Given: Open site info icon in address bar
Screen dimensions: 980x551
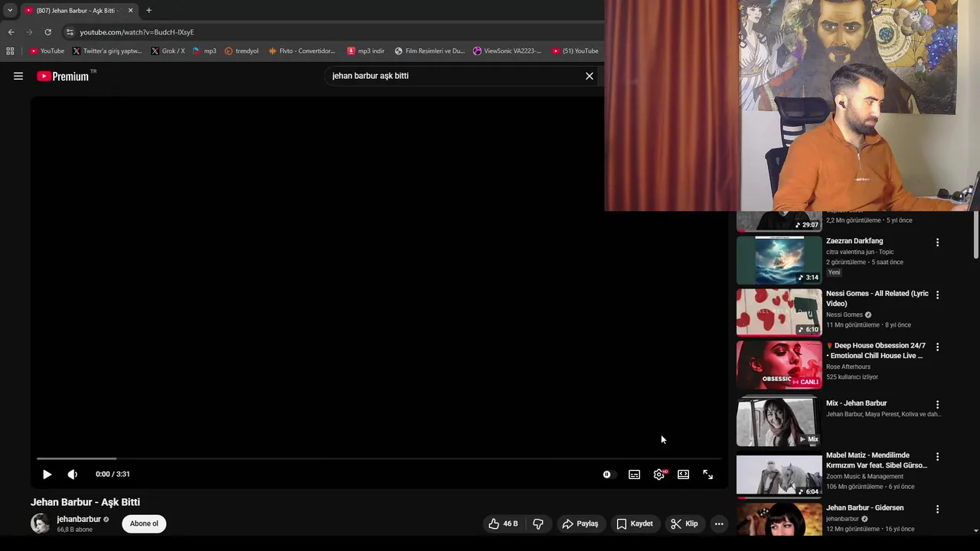Looking at the screenshot, I should 69,32.
